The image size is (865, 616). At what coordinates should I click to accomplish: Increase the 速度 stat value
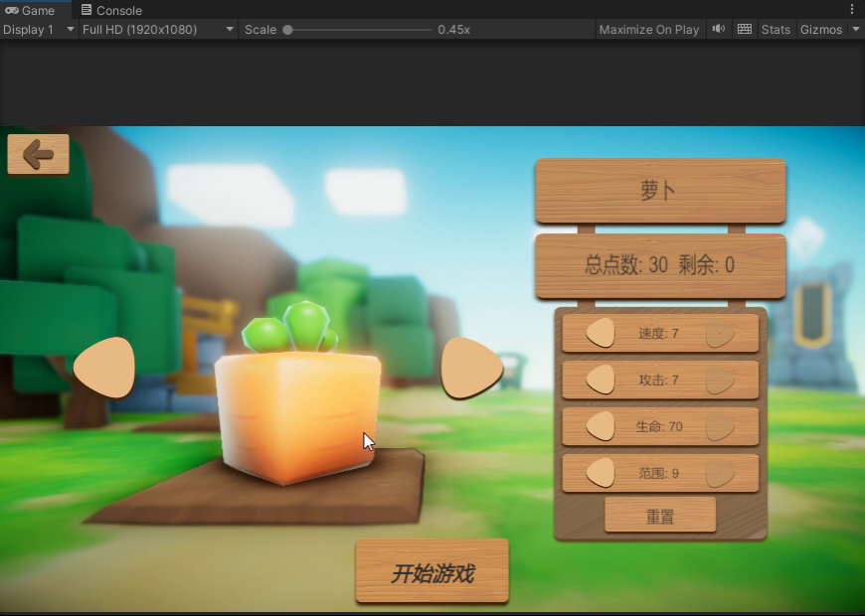[x=720, y=334]
